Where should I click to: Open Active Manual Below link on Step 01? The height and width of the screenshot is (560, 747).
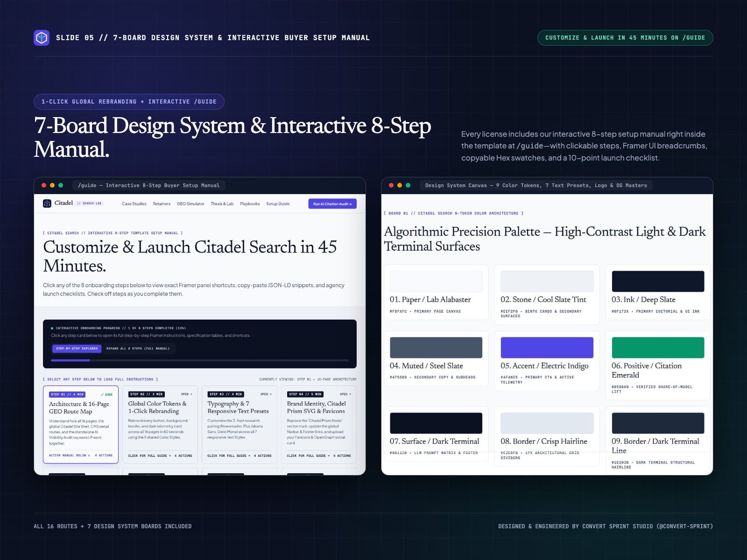coord(70,455)
